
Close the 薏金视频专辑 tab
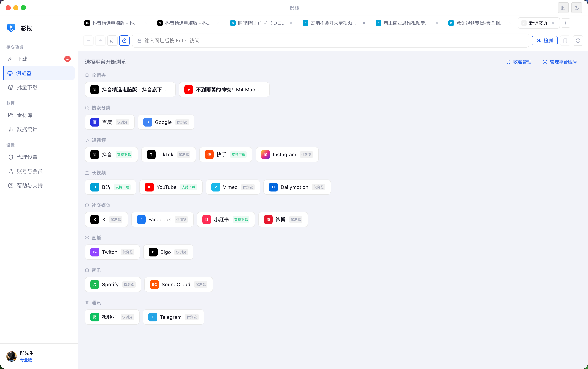click(510, 23)
